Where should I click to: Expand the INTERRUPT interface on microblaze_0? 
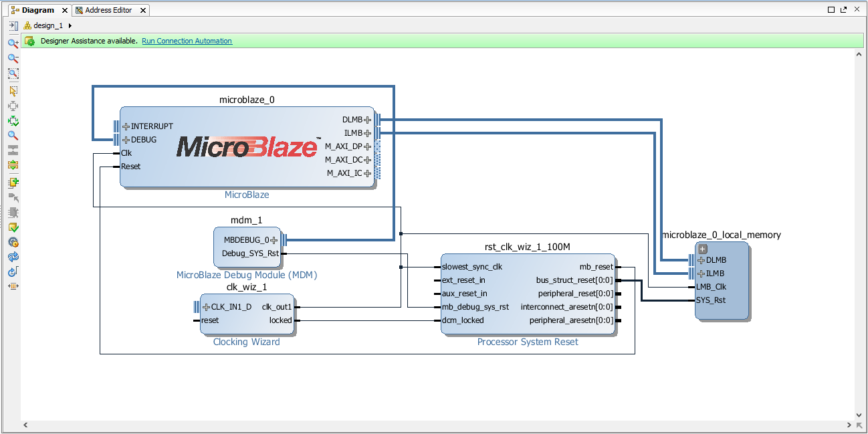pos(126,126)
